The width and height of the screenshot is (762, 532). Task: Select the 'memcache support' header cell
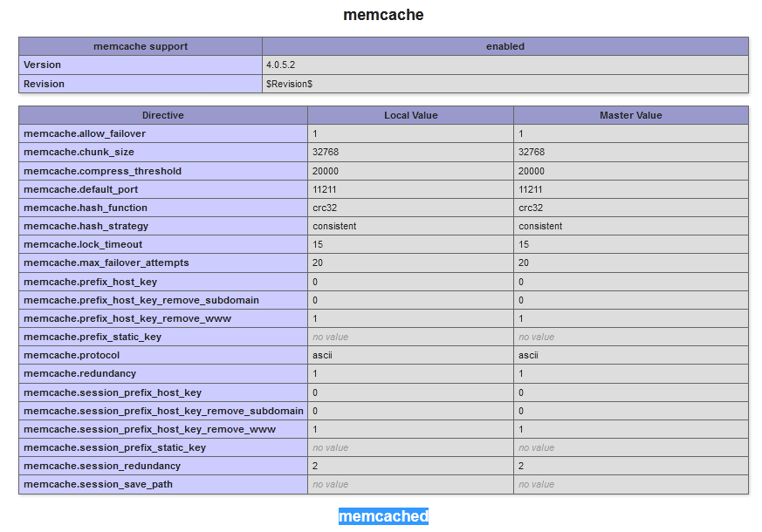click(x=141, y=46)
